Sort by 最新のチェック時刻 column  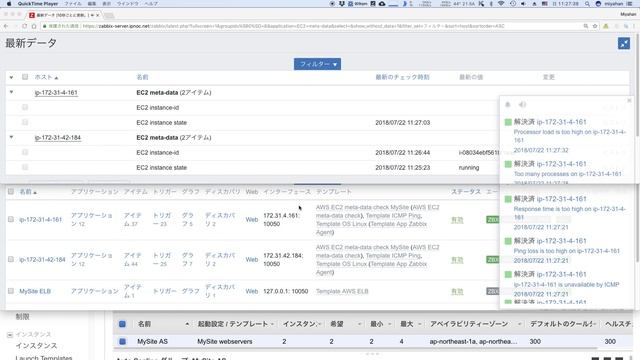402,77
